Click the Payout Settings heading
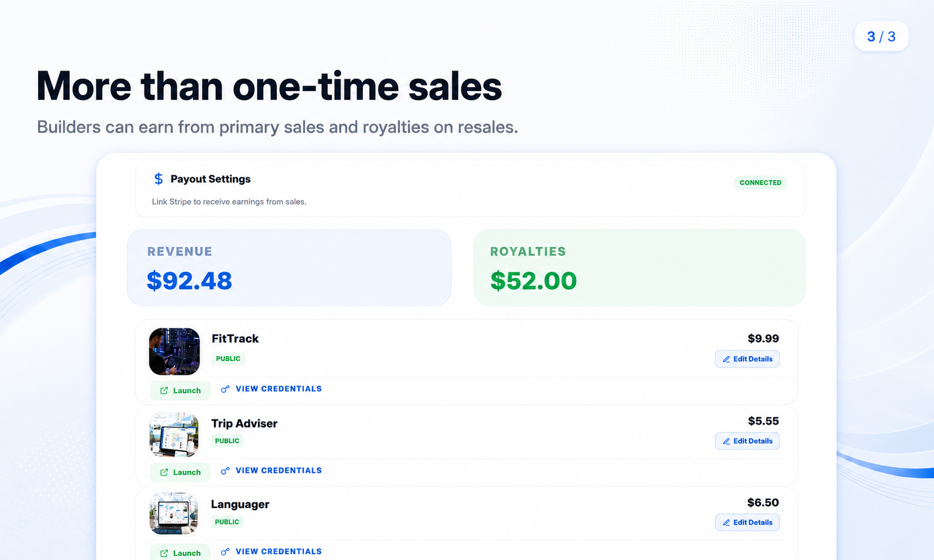Image resolution: width=934 pixels, height=560 pixels. pos(211,179)
